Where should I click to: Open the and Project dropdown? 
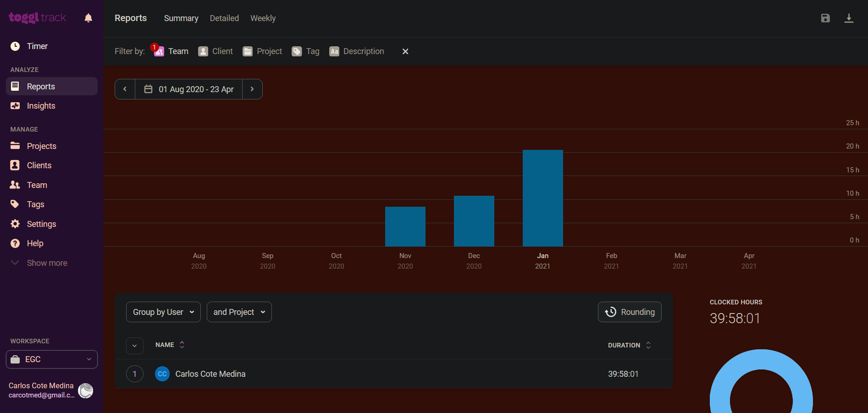[239, 312]
